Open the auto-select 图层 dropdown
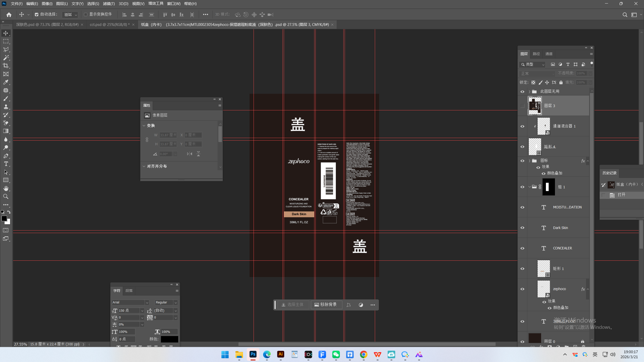 [x=70, y=15]
